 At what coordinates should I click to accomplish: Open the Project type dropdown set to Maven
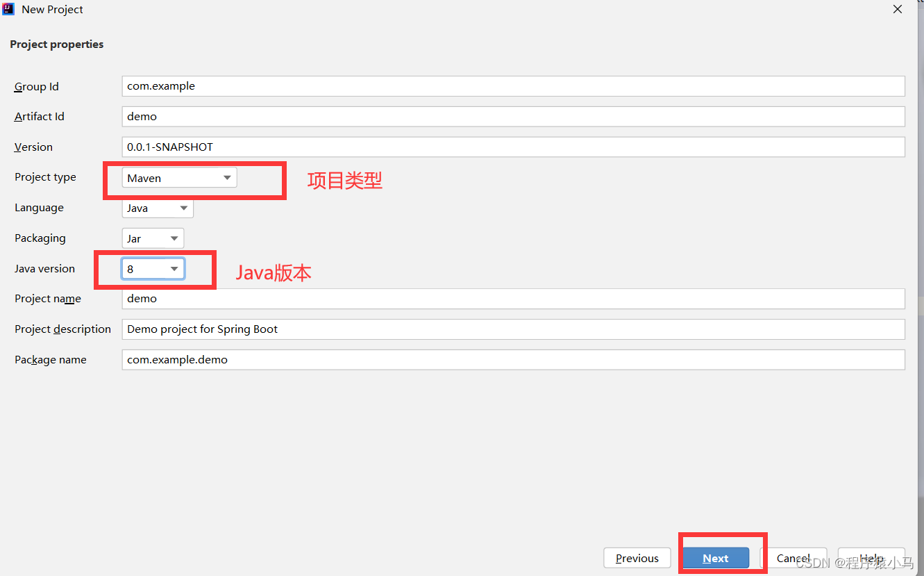(178, 177)
